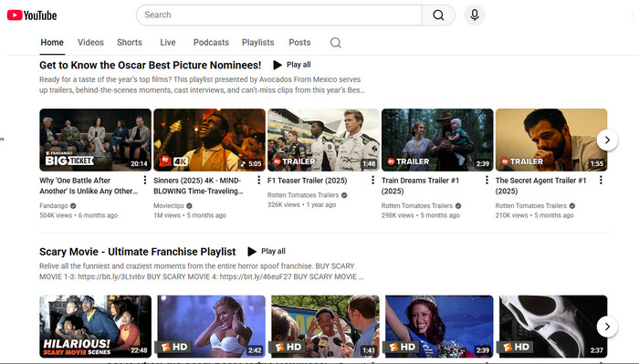
Task: Show next videos in Scary Movie row
Action: pos(607,327)
